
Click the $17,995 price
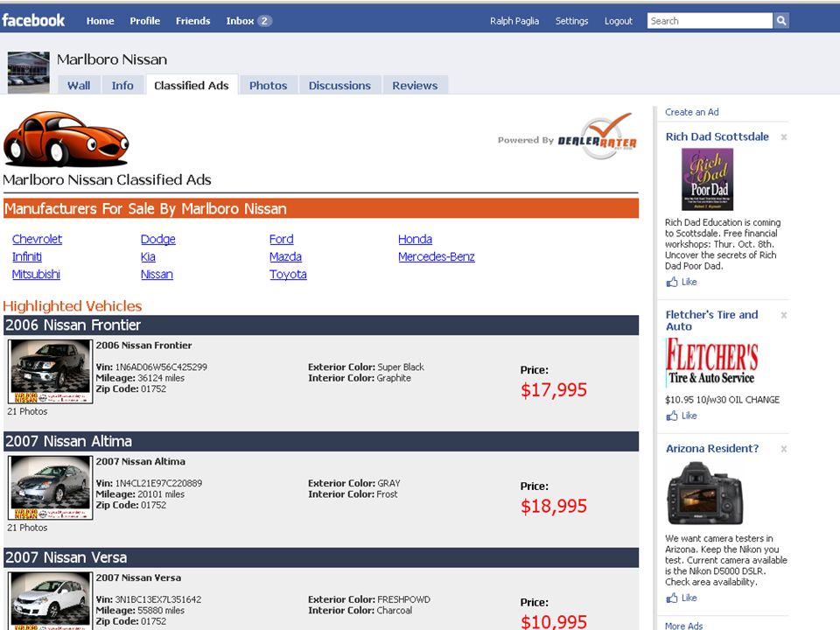click(x=554, y=390)
